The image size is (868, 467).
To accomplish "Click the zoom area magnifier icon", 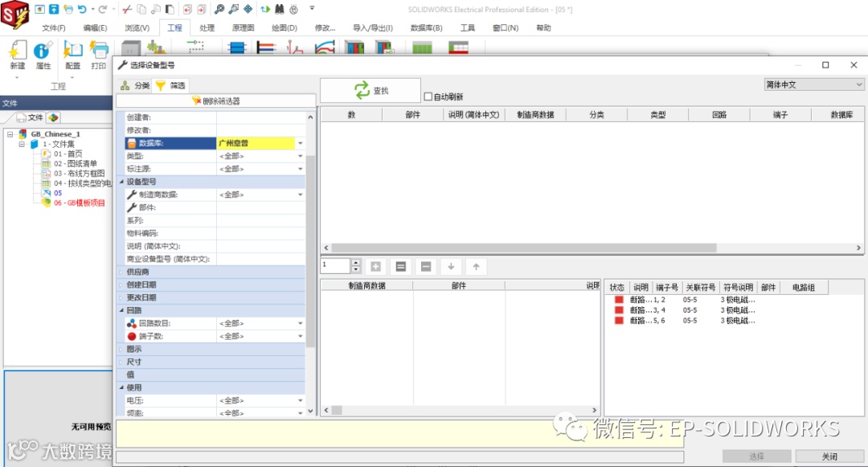I will point(234,9).
